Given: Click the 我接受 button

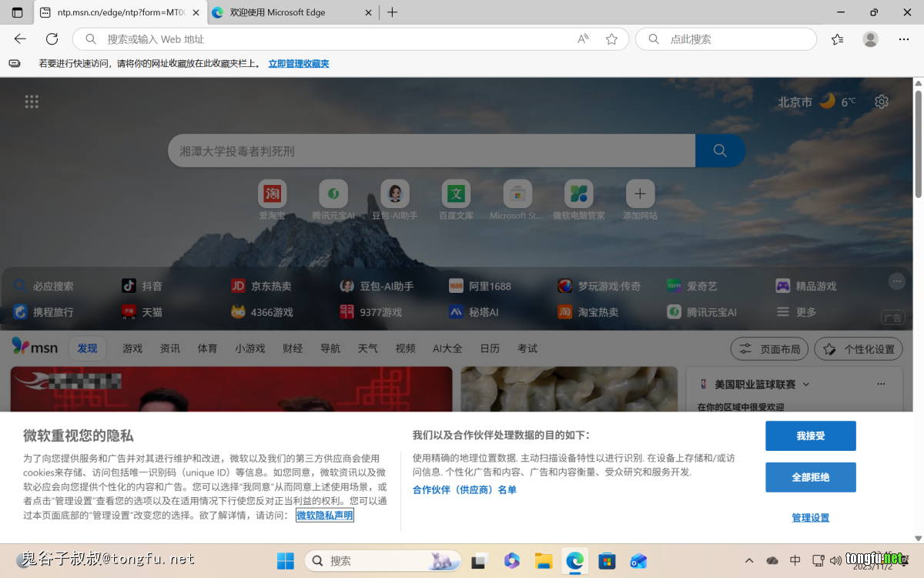Looking at the screenshot, I should click(x=810, y=436).
